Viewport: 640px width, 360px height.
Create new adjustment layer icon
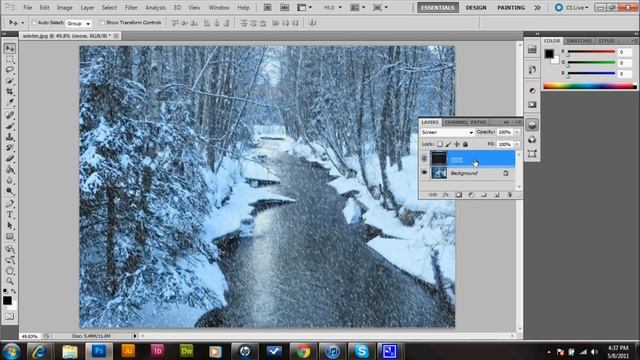[471, 195]
